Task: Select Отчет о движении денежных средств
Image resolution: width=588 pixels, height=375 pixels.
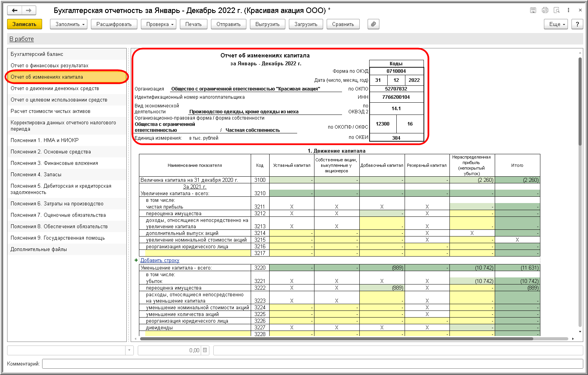Action: (67, 89)
